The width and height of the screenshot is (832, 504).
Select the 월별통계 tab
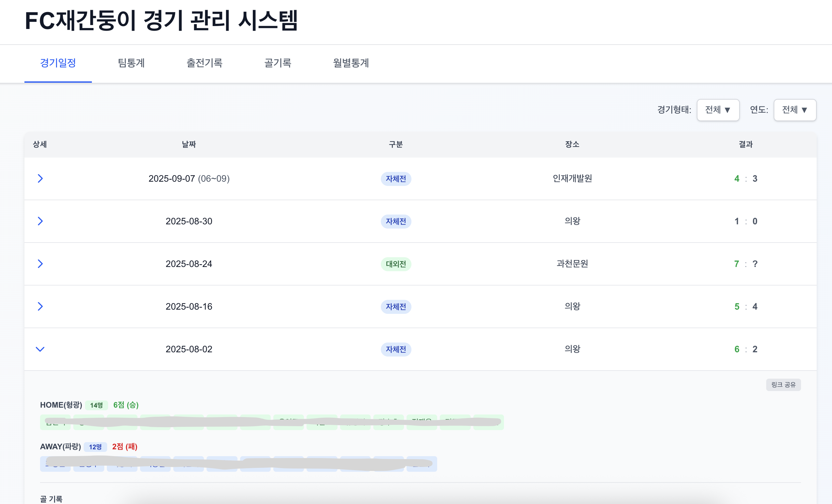pos(351,63)
